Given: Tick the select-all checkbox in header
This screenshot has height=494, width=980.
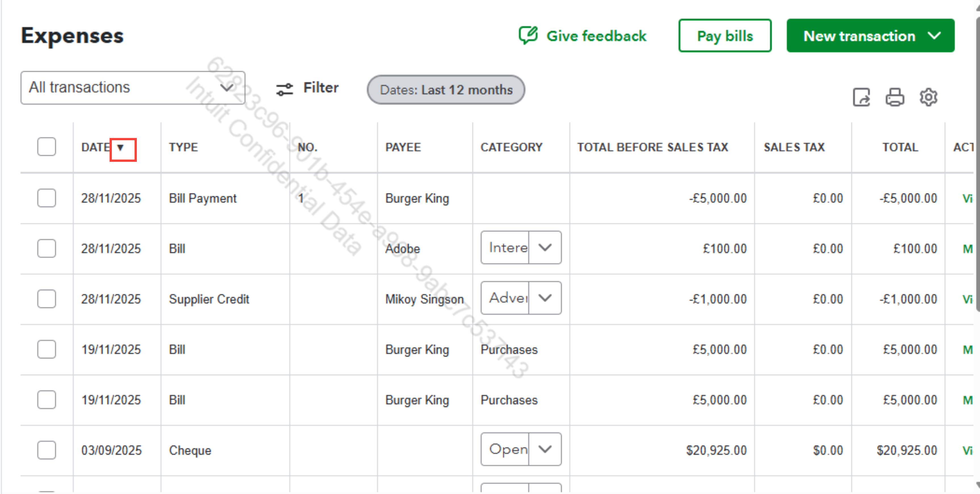Looking at the screenshot, I should coord(46,147).
